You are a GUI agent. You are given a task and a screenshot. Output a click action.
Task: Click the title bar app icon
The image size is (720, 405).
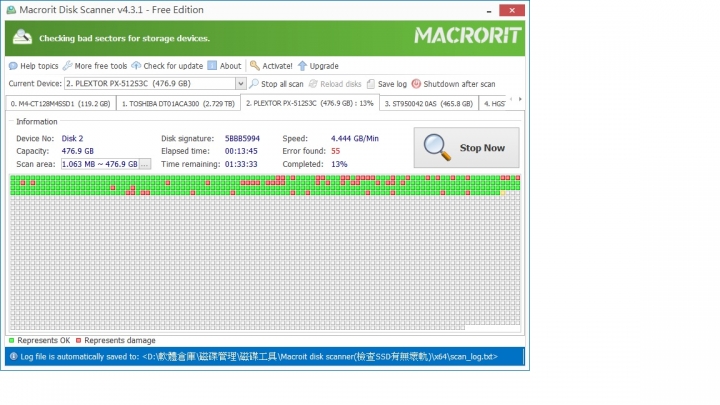click(11, 10)
